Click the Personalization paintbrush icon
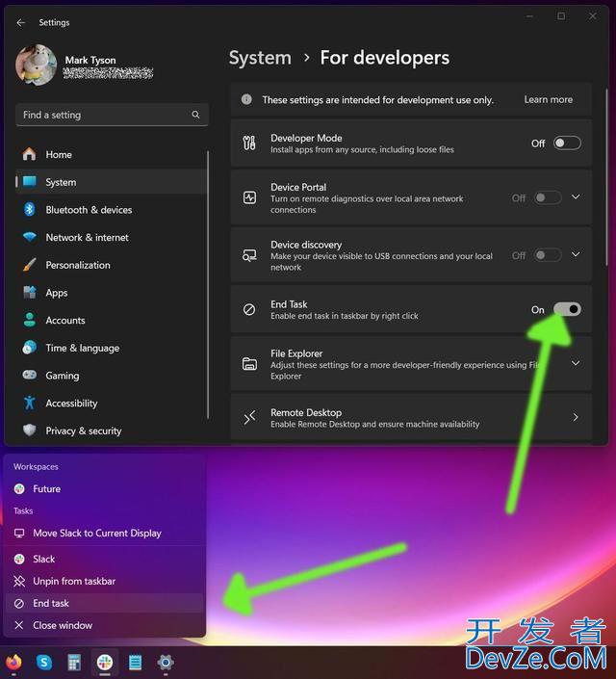Screen dimensions: 616x679 29,265
